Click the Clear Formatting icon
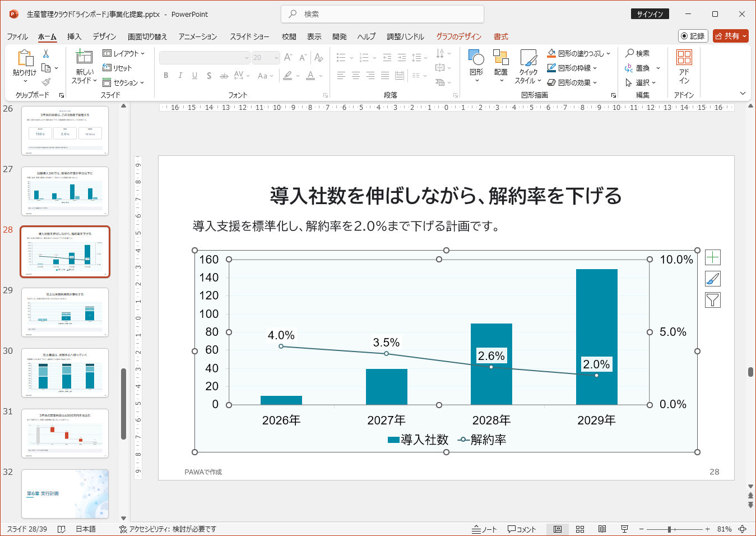 click(x=318, y=57)
